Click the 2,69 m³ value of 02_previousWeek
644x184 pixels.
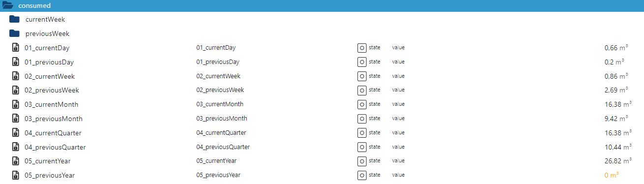[x=616, y=90]
